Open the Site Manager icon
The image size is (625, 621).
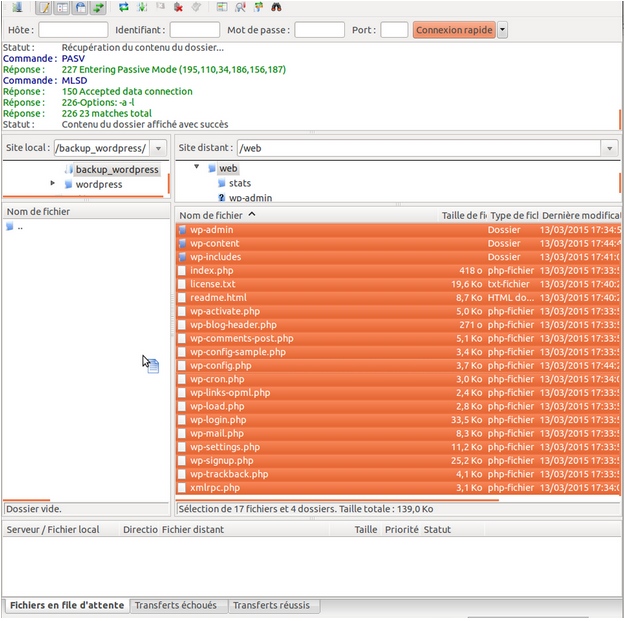coord(17,7)
